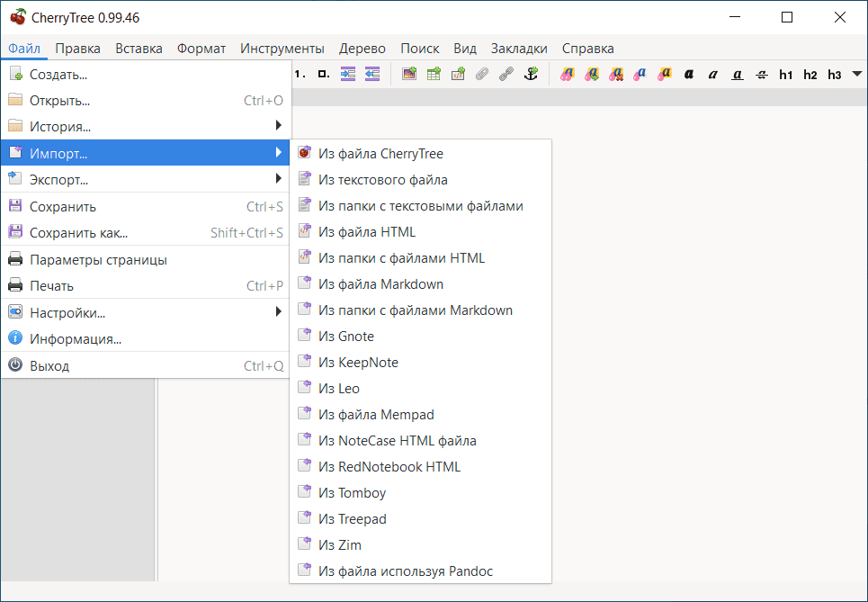Open the Поиск menu
The width and height of the screenshot is (868, 602).
[x=419, y=49]
